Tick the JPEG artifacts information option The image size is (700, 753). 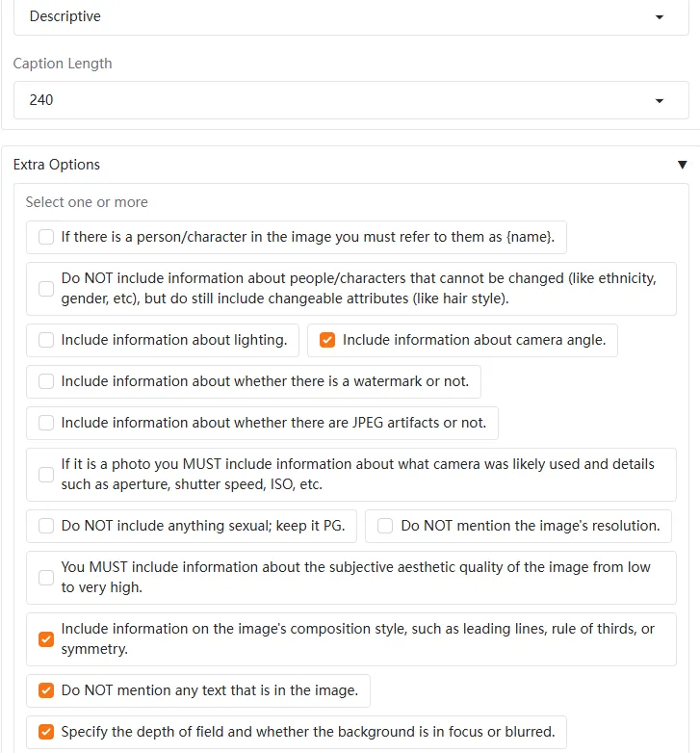click(x=46, y=423)
